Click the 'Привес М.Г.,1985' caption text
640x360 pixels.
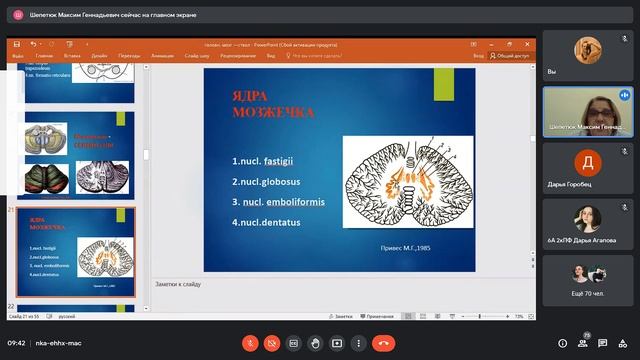(405, 248)
